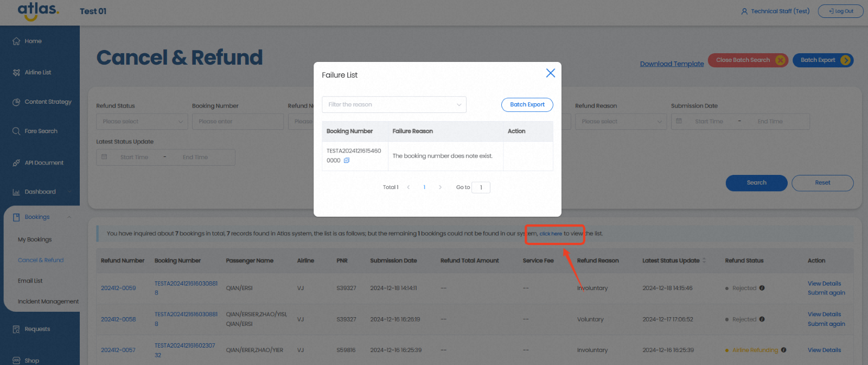The height and width of the screenshot is (365, 868).
Task: Close the Failure List dialog
Action: [x=550, y=73]
